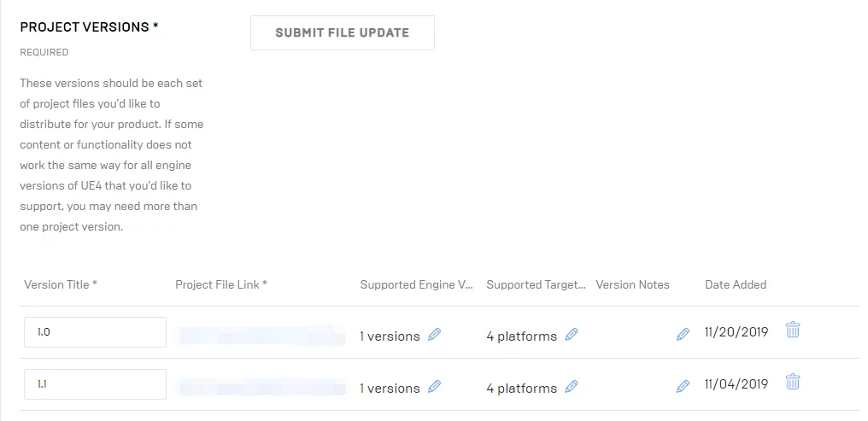Edit version notes for version 1.1
This screenshot has width=868, height=421.
[683, 387]
